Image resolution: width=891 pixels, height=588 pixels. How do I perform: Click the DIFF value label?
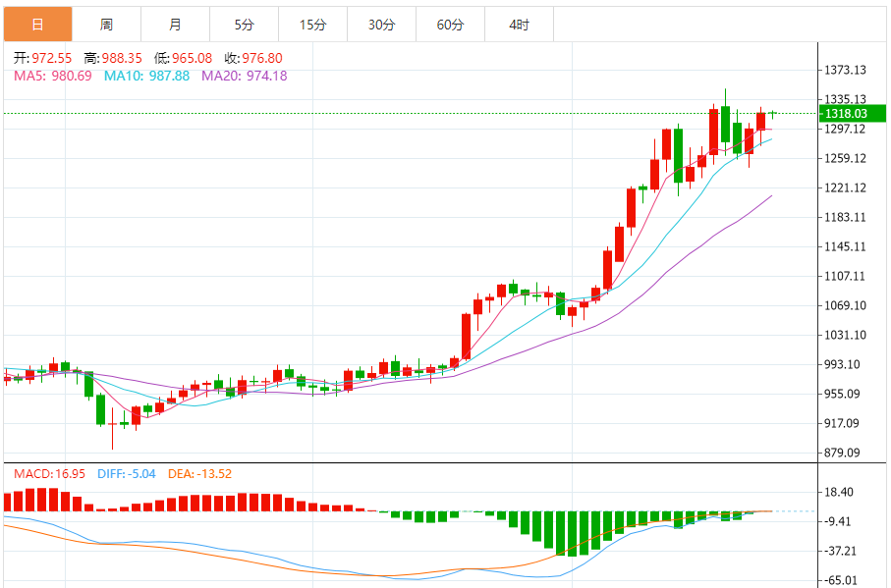[x=127, y=474]
